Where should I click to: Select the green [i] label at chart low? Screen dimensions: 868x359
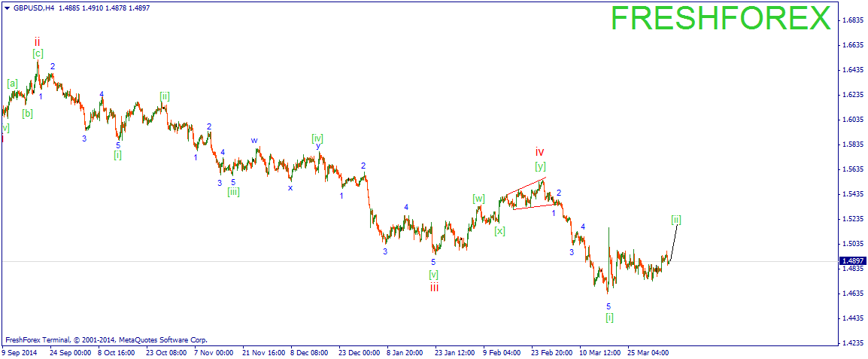point(609,318)
